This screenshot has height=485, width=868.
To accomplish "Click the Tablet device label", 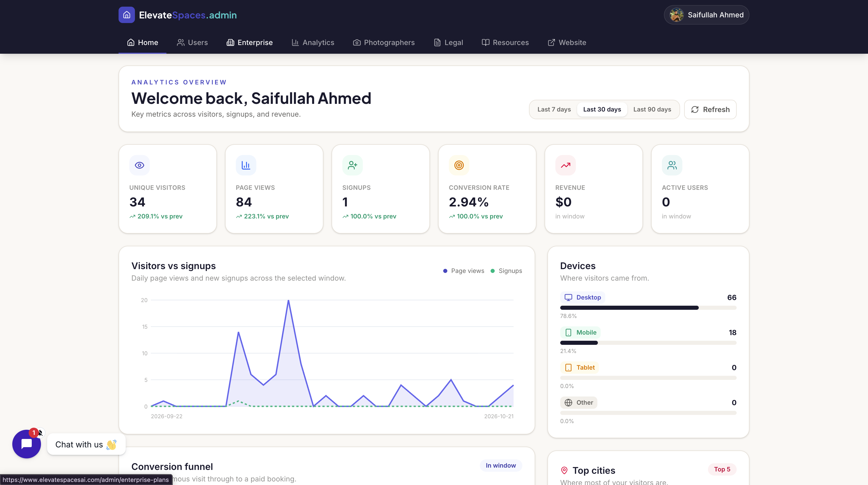I will 580,368.
